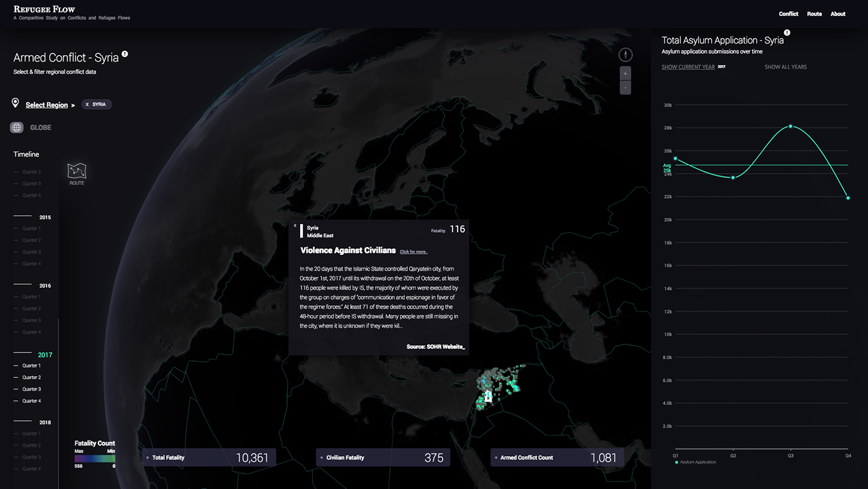This screenshot has width=868, height=489.
Task: Zoom out with the minus button
Action: [x=626, y=87]
